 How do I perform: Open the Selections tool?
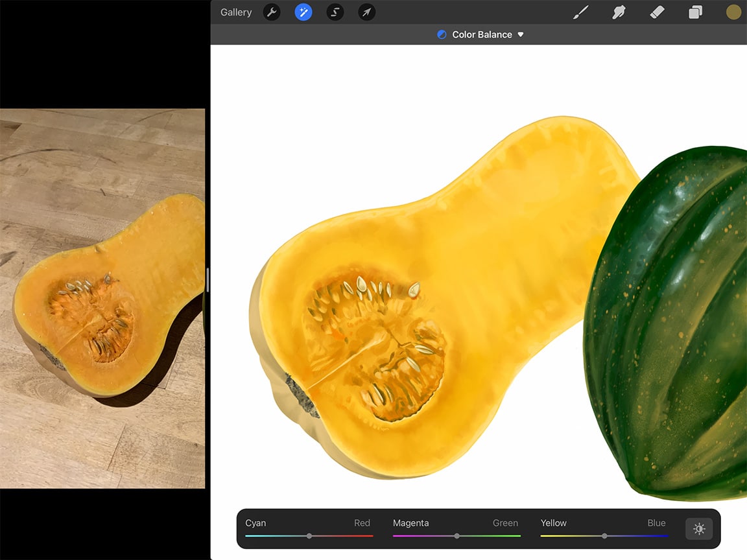pyautogui.click(x=335, y=12)
